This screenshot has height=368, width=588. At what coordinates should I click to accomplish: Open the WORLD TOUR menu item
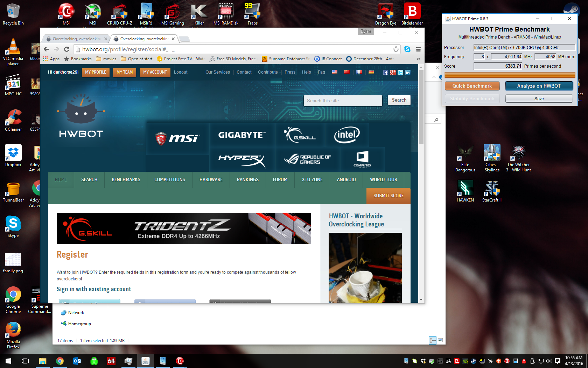(x=384, y=179)
